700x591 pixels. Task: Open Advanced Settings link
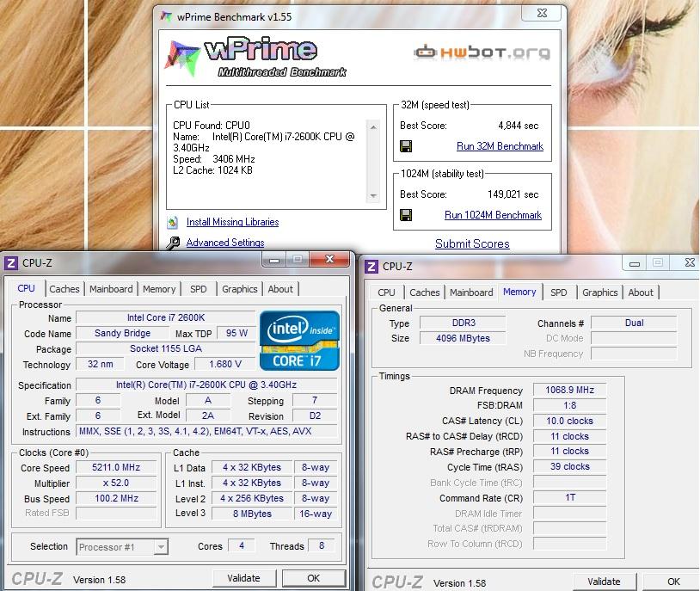pyautogui.click(x=225, y=243)
